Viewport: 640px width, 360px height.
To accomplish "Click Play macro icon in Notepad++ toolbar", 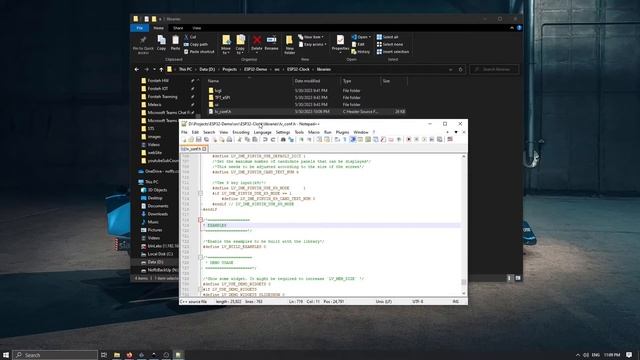I will [x=424, y=140].
